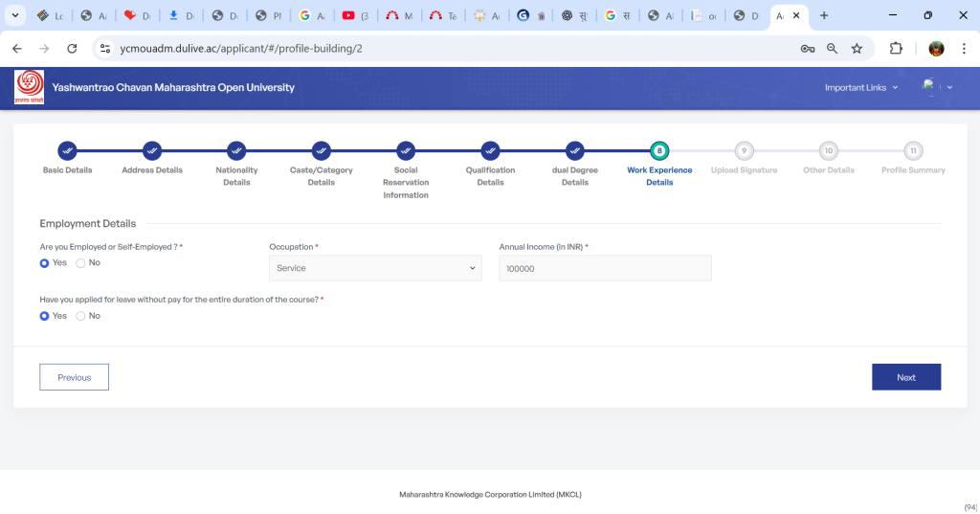Select Yes for Employed or Self-Employed
The image size is (980, 514).
[45, 263]
